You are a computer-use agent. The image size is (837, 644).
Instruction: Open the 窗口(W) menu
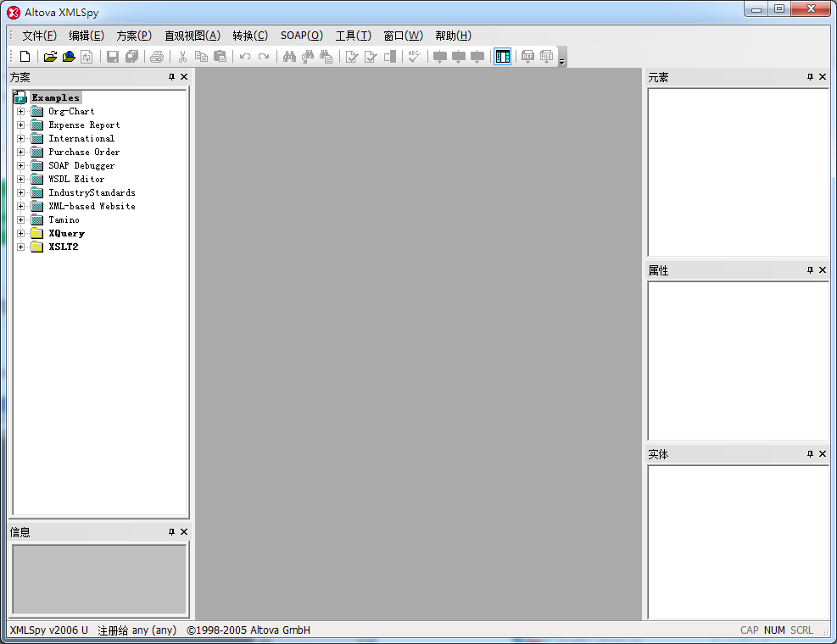click(x=403, y=36)
